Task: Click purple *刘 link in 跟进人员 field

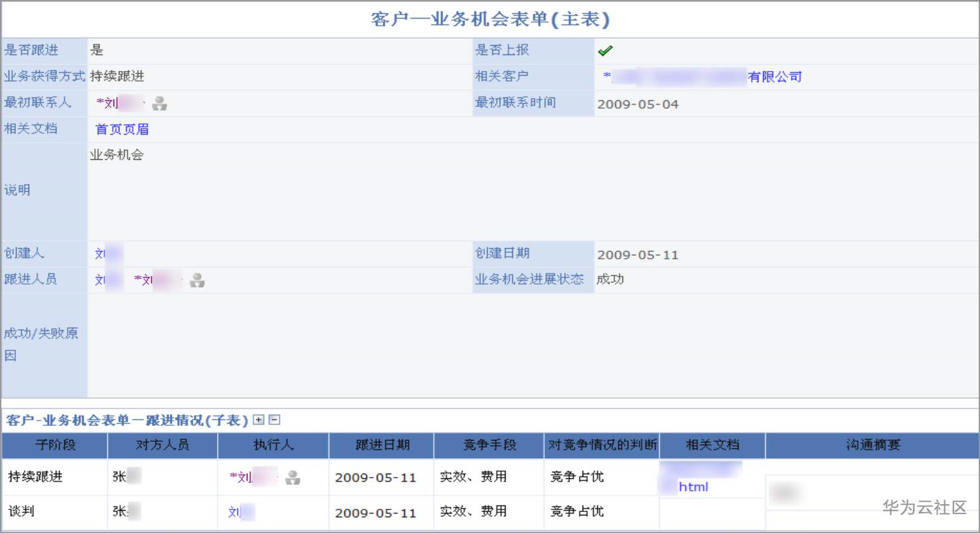Action: 158,280
